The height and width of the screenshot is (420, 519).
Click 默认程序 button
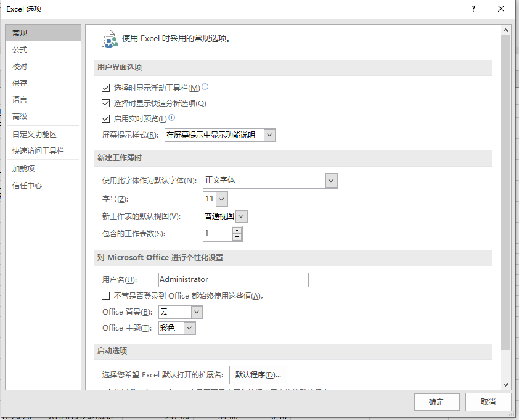[258, 374]
